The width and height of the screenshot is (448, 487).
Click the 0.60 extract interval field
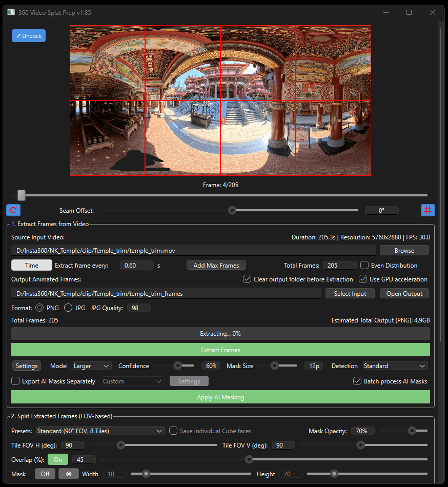point(136,265)
